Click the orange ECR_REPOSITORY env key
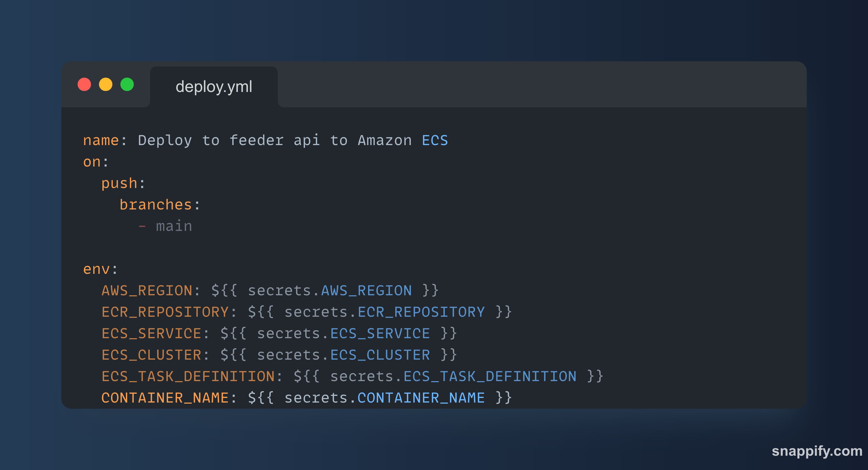Image resolution: width=868 pixels, height=470 pixels. pos(165,312)
